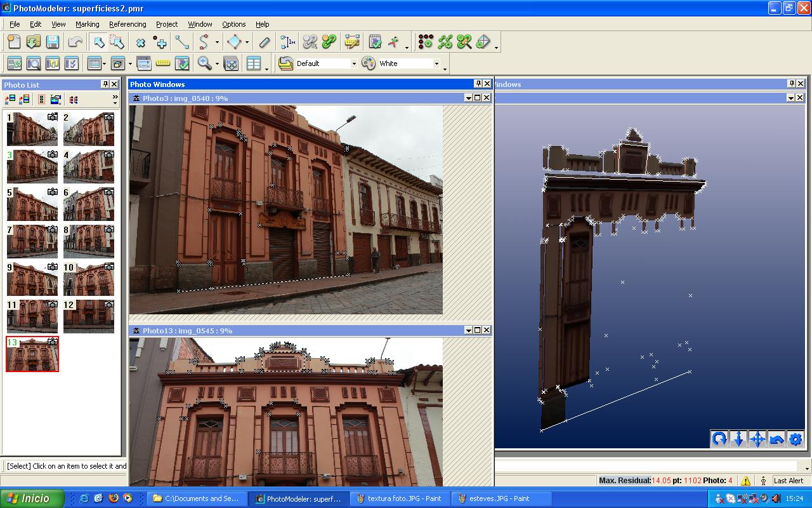
Task: Click the Undo arrow in toolbar
Action: (75, 42)
